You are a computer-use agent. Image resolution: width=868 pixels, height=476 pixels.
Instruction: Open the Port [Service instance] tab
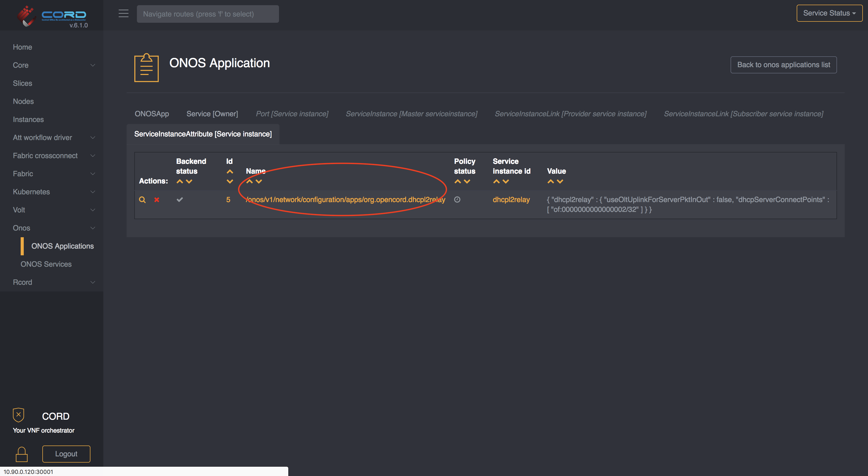click(292, 114)
